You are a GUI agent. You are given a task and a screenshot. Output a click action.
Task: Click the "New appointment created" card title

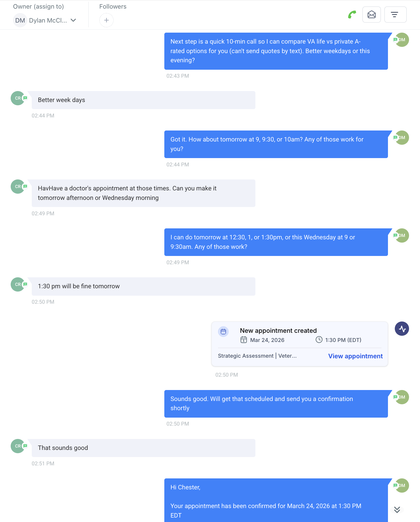point(278,331)
